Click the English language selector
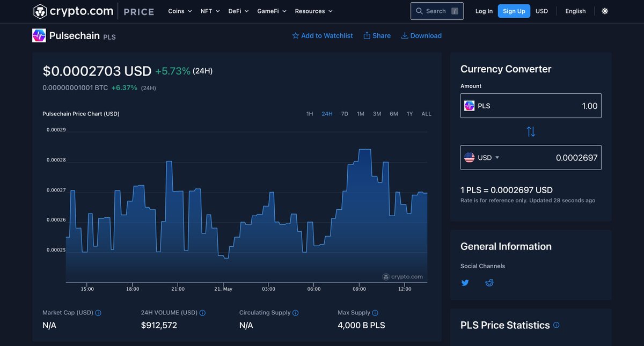This screenshot has height=346, width=644. tap(575, 11)
